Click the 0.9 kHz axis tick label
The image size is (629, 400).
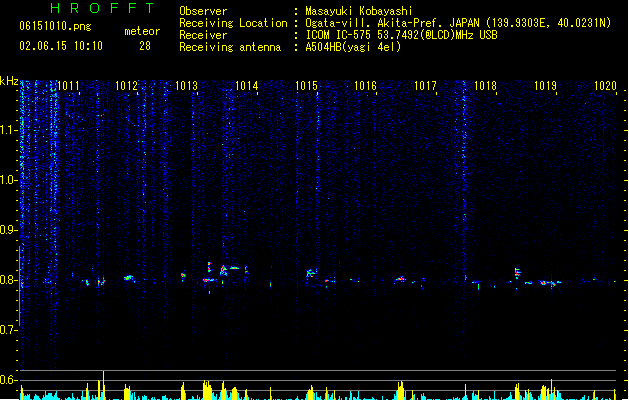click(8, 230)
